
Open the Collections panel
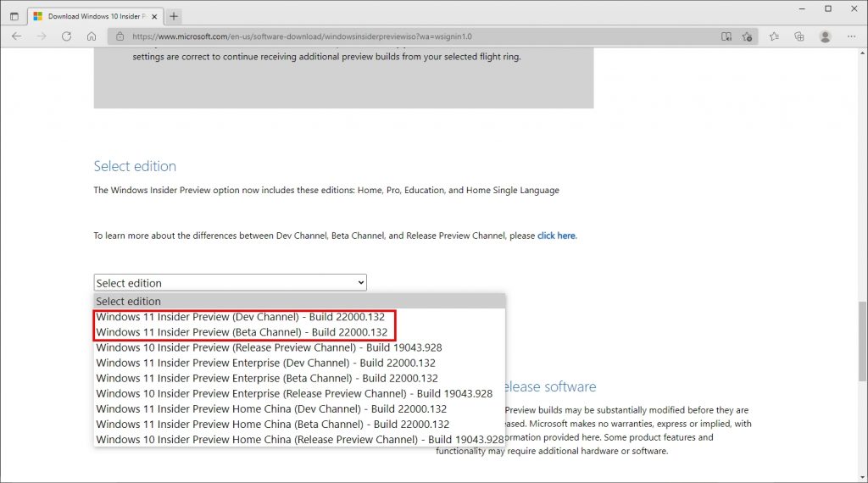click(x=798, y=36)
